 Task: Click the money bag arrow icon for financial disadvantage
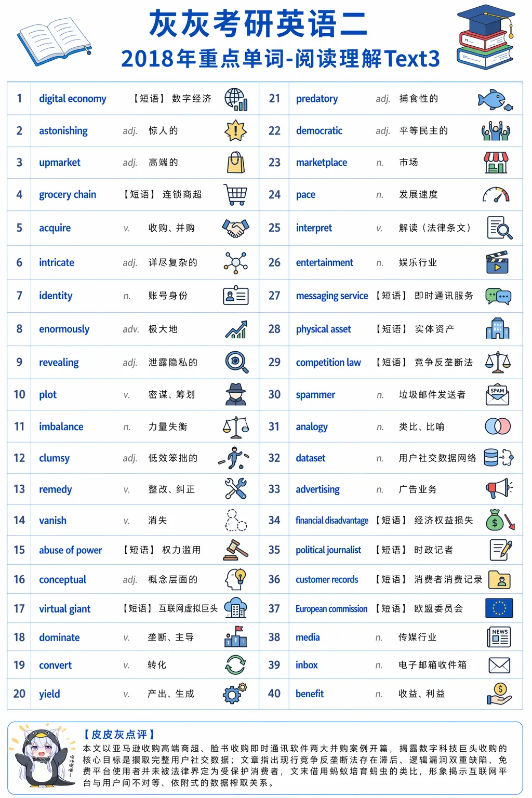point(500,520)
